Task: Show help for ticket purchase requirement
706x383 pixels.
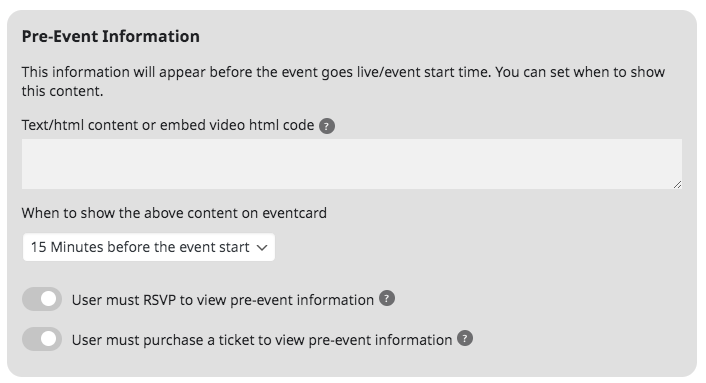Action: click(465, 338)
